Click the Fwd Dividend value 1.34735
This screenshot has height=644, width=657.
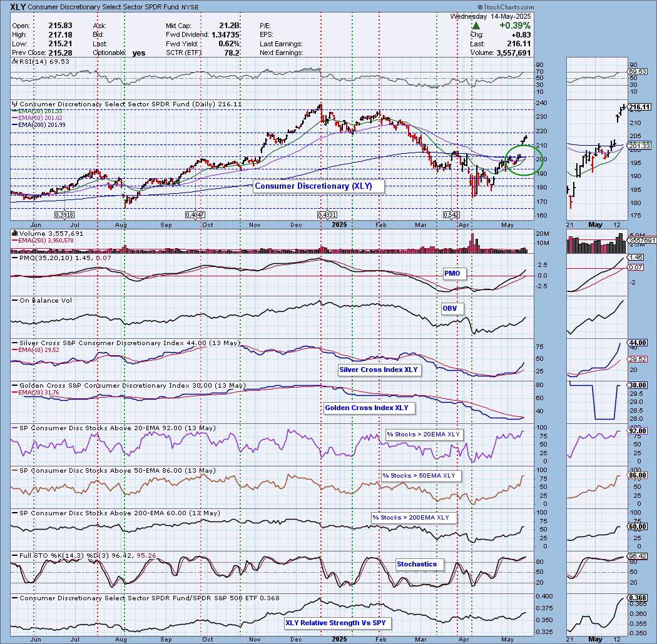pyautogui.click(x=225, y=35)
